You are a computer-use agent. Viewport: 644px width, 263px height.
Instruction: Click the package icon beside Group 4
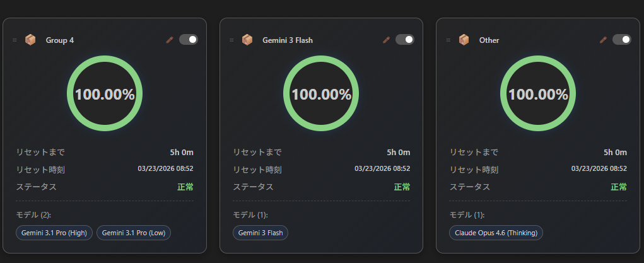[30, 40]
